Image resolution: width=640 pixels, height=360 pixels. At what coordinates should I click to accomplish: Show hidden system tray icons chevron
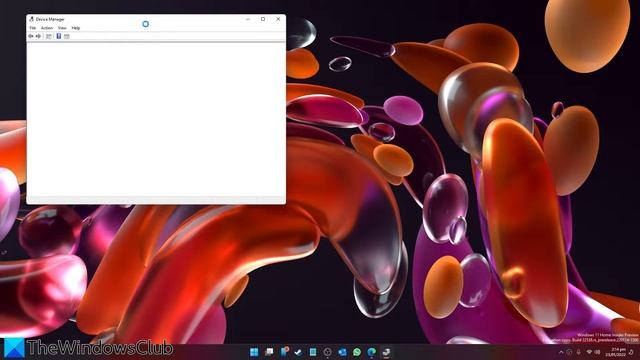pos(561,352)
